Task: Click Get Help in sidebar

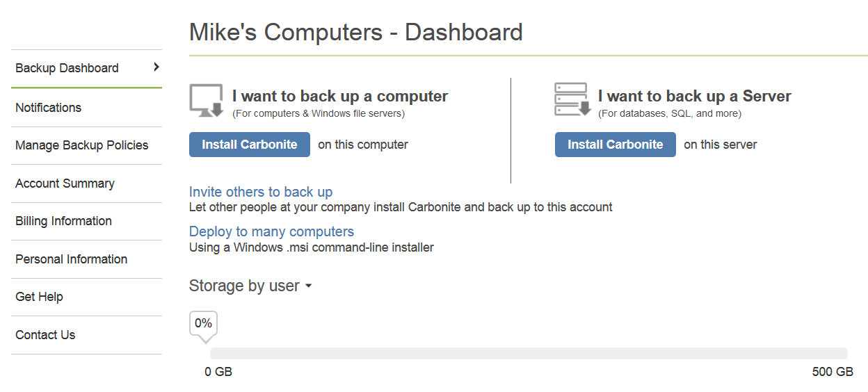Action: (x=39, y=297)
